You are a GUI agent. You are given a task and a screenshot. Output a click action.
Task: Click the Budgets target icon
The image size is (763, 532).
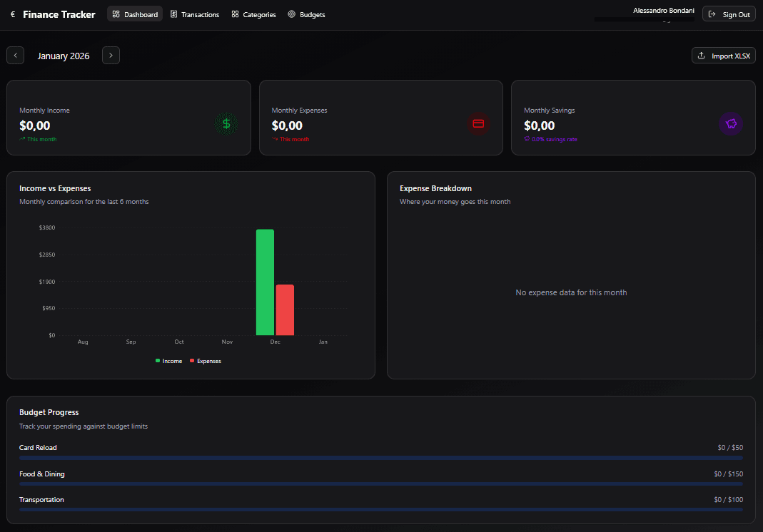click(x=290, y=14)
